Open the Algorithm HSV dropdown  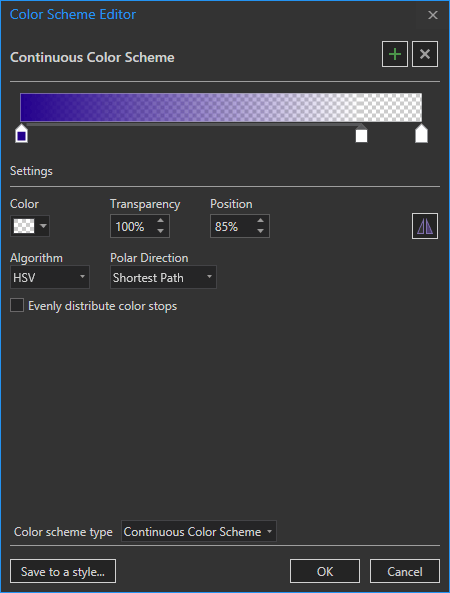click(x=50, y=277)
